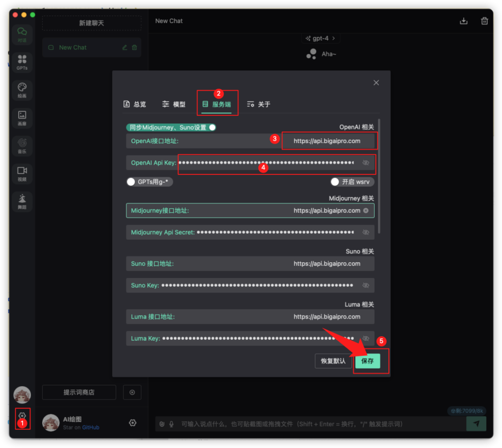Screen dimensions: 502x448
Task: Click the Suno Key field
Action: pyautogui.click(x=250, y=285)
